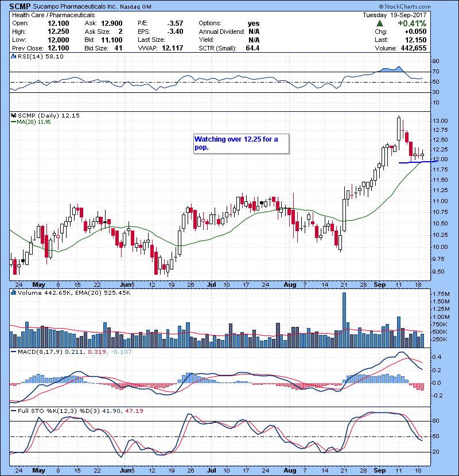Click the Ask Size value 2
459x476 pixels.
[x=120, y=32]
